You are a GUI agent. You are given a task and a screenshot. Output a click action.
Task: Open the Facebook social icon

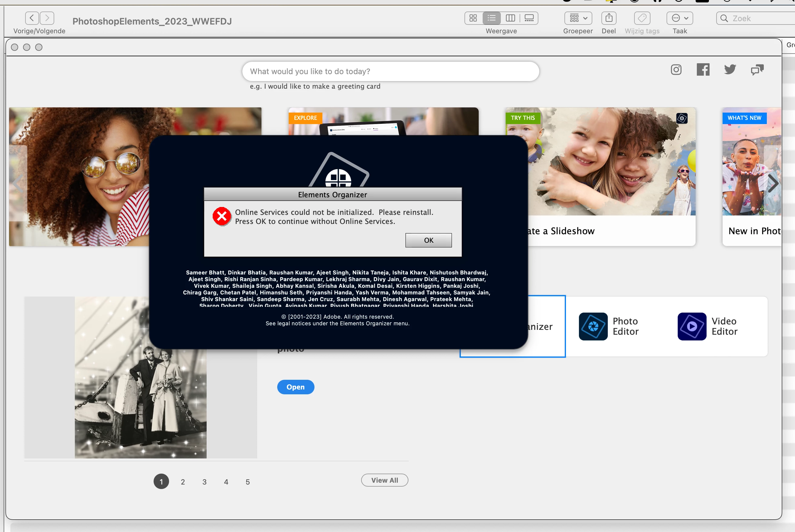coord(703,70)
